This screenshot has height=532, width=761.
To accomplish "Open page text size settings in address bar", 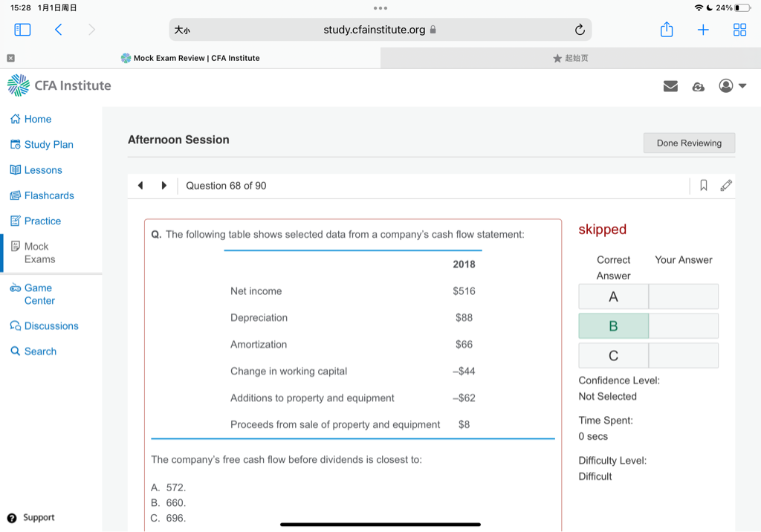I will pyautogui.click(x=182, y=30).
